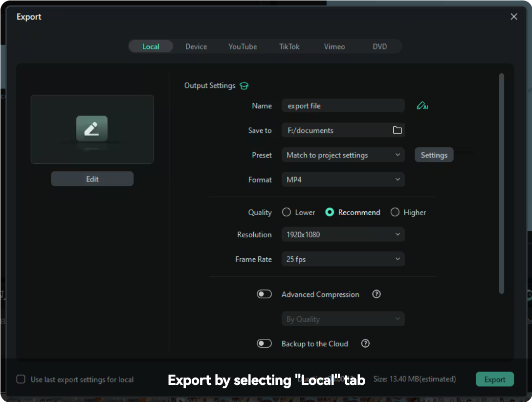Close the Export dialog

[514, 17]
